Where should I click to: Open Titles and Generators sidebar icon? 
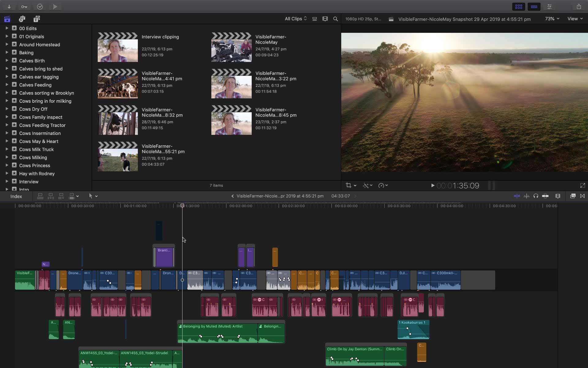(37, 19)
